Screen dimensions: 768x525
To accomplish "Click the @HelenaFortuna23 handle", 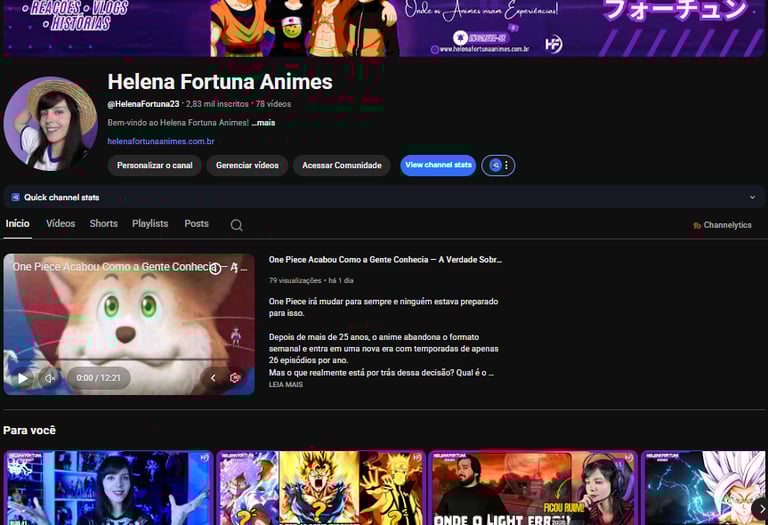I will point(143,104).
